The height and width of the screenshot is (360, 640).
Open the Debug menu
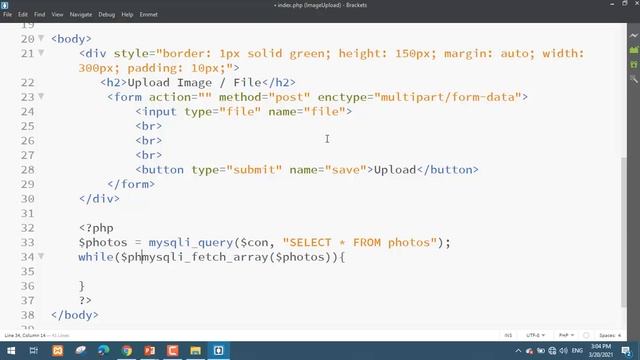coord(107,14)
